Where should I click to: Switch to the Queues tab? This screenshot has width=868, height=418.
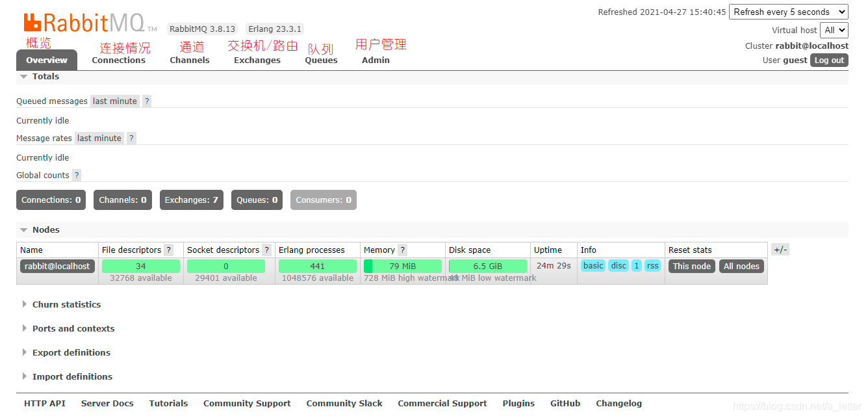pos(321,60)
